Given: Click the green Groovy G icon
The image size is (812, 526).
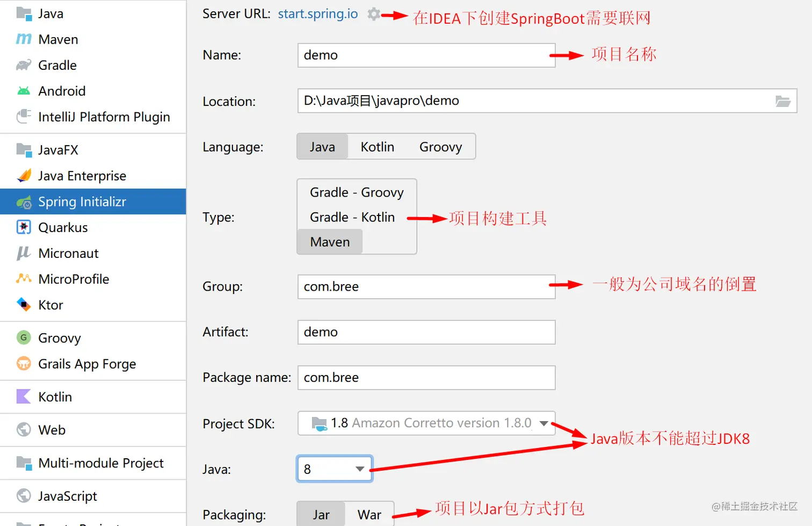Looking at the screenshot, I should (24, 337).
